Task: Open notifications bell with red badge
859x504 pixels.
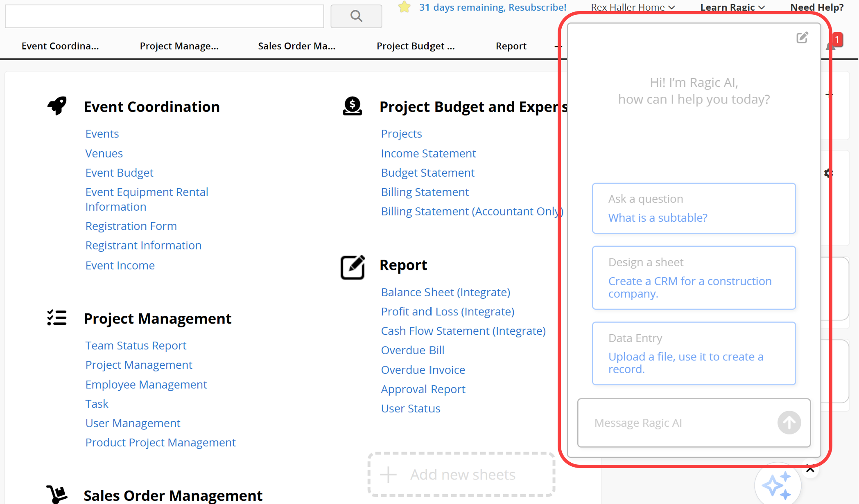Action: pyautogui.click(x=833, y=43)
